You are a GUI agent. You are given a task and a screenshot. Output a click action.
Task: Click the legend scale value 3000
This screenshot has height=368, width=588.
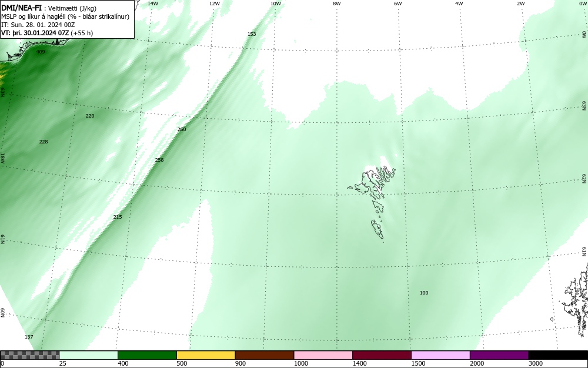[x=536, y=363]
